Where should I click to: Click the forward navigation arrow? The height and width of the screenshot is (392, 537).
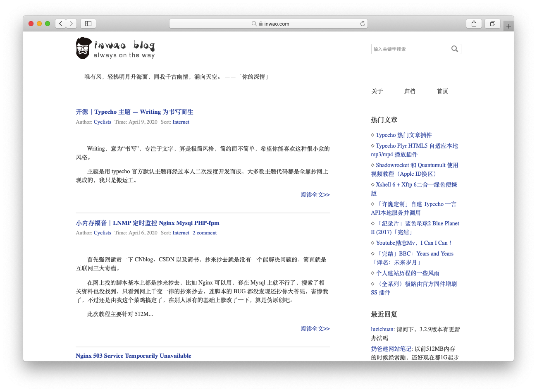pyautogui.click(x=71, y=24)
